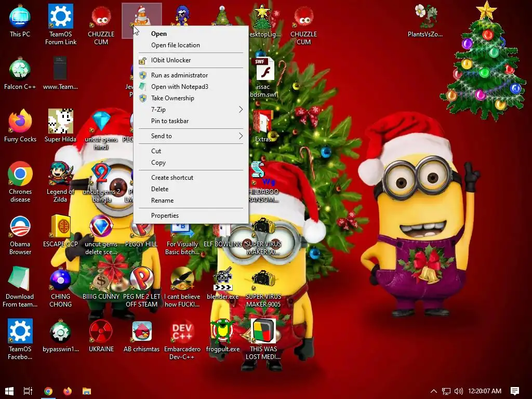
Task: Show hidden system tray icons
Action: 434,391
